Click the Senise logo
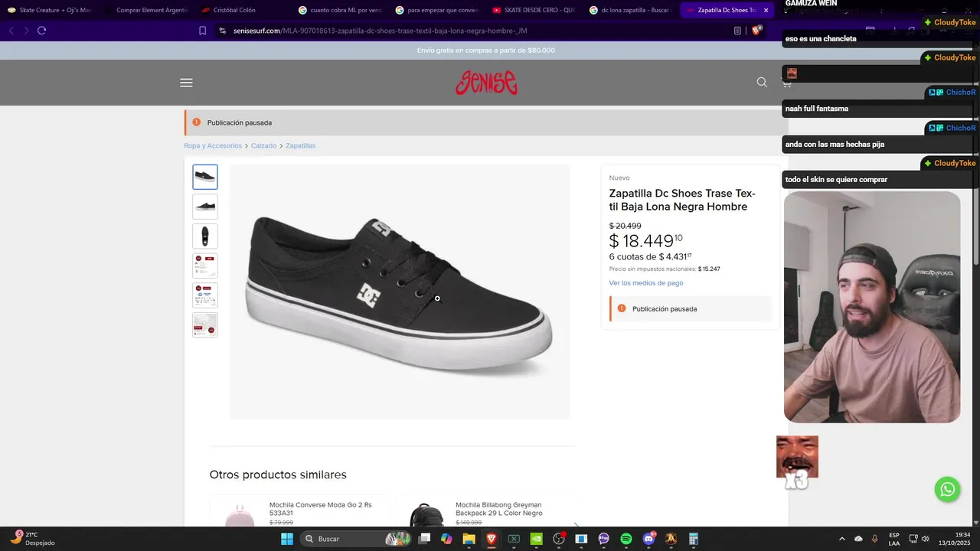This screenshot has height=551, width=980. (x=486, y=83)
